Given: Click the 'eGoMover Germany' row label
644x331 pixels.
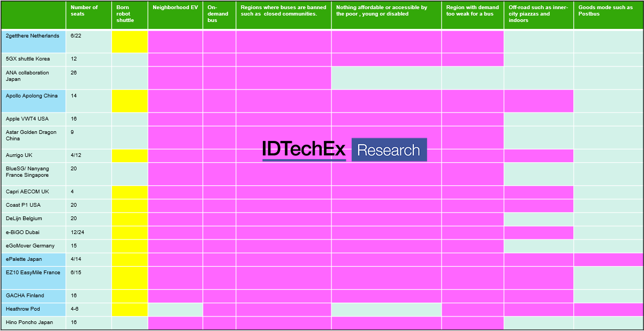Looking at the screenshot, I should pos(33,246).
